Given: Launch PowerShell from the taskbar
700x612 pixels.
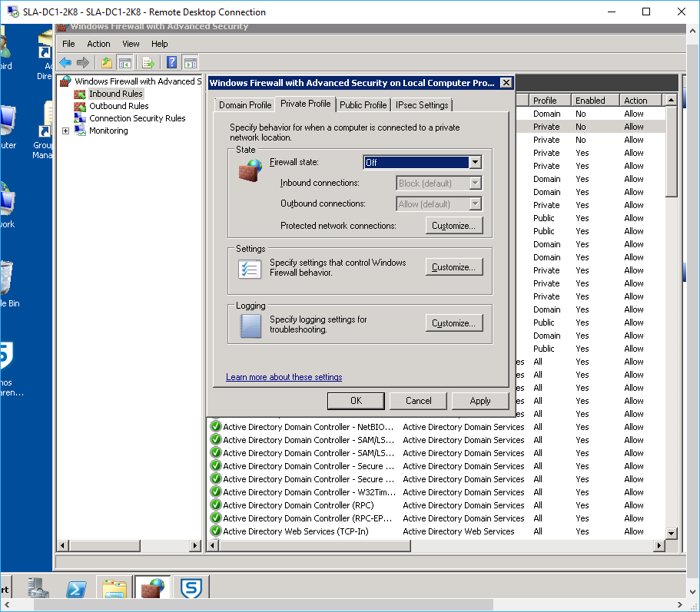Looking at the screenshot, I should (x=76, y=589).
